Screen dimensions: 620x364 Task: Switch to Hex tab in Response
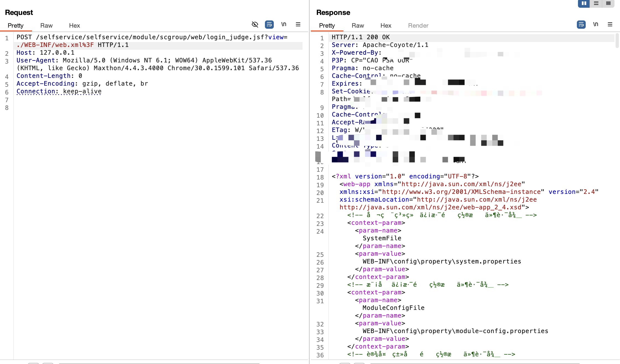[x=386, y=25]
